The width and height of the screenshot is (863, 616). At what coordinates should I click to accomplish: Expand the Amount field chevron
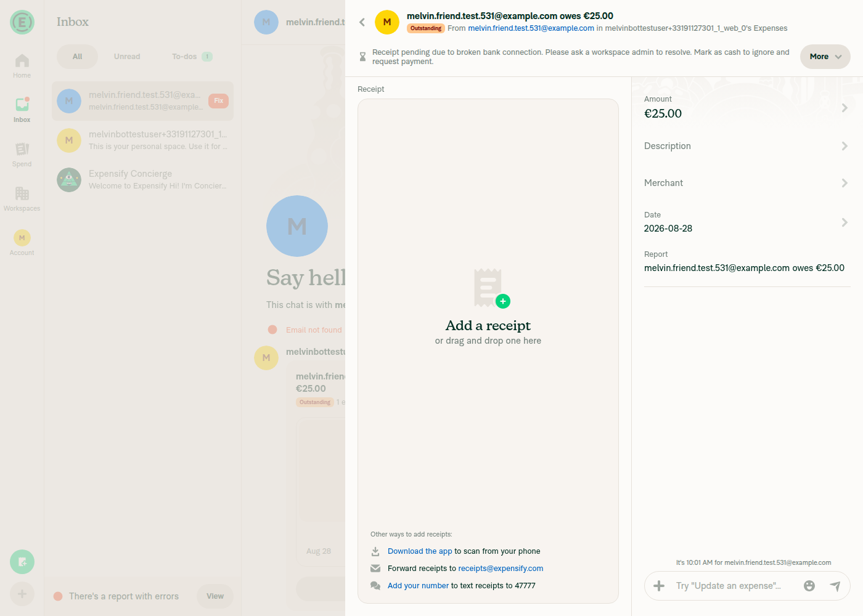[x=845, y=108]
